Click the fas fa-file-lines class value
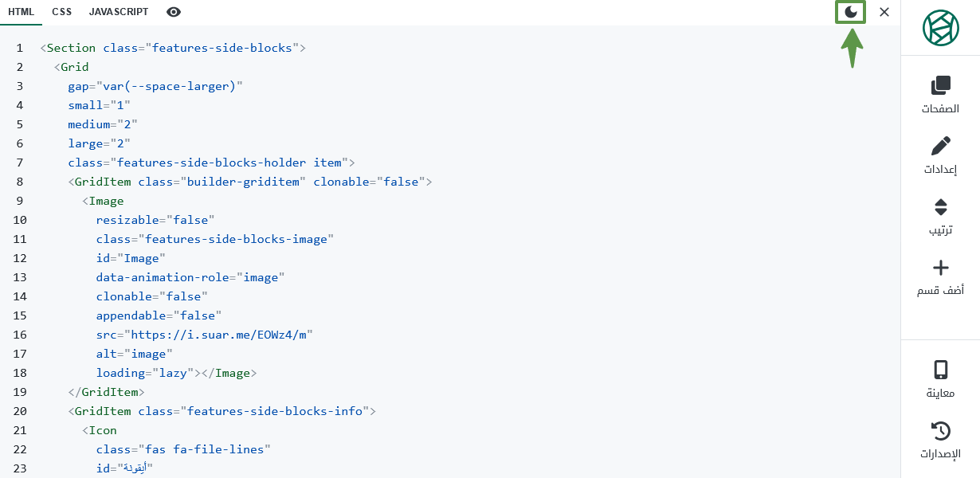980x478 pixels. pyautogui.click(x=204, y=449)
